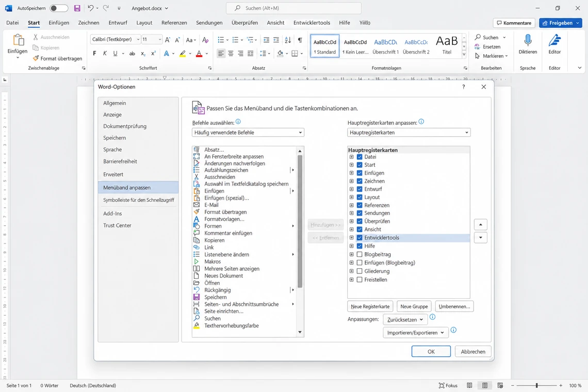Click Format übertragen in the ribbon
This screenshot has height=392, width=588.
pyautogui.click(x=57, y=58)
